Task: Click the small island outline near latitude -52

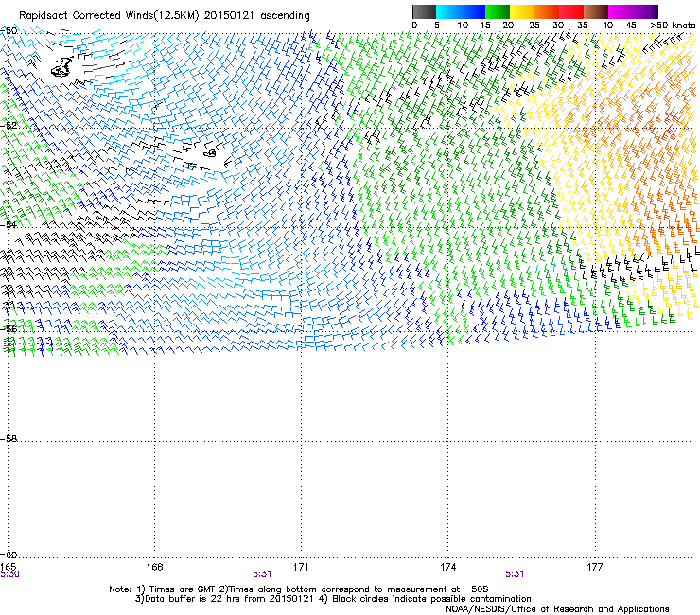Action: click(210, 153)
